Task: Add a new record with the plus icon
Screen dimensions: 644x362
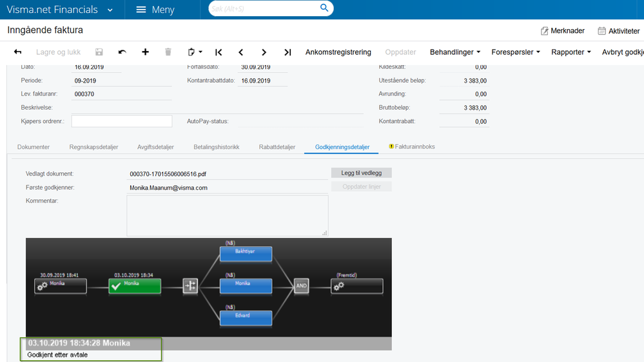Action: [x=146, y=52]
